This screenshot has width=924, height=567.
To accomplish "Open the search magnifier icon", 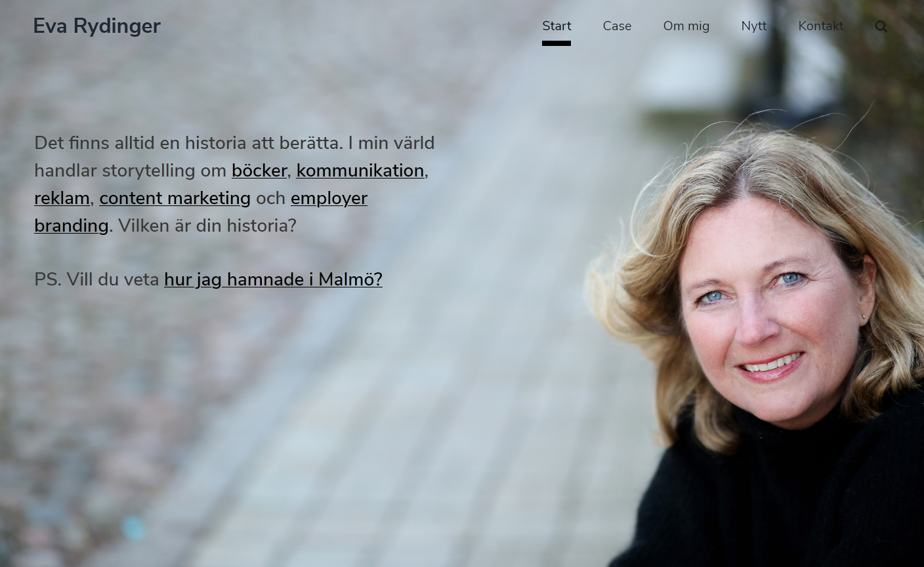I will [881, 27].
